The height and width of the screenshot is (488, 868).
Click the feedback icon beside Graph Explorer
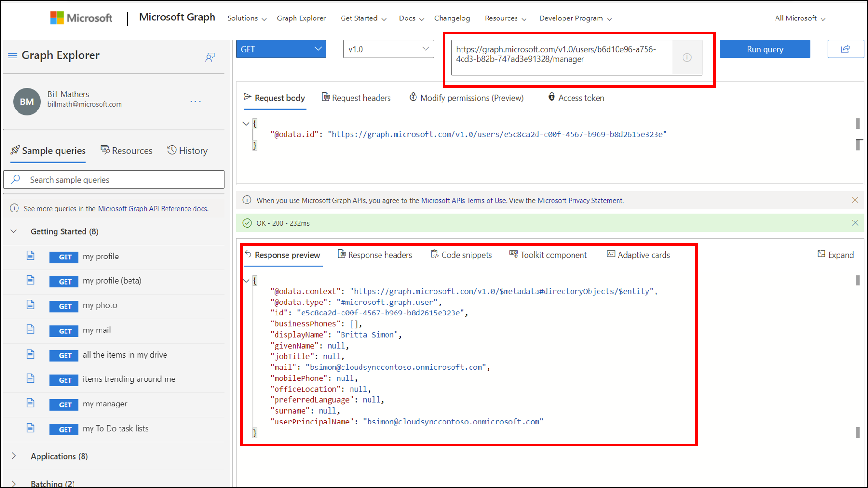pos(210,57)
